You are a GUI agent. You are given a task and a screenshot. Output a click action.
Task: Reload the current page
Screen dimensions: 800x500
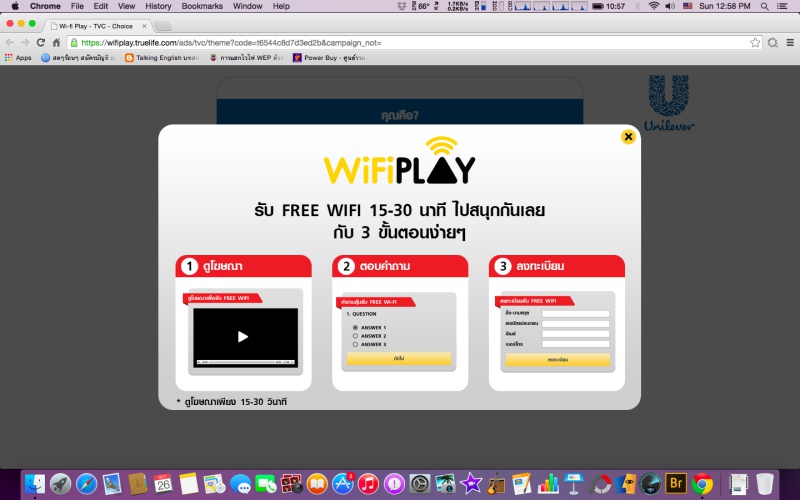pyautogui.click(x=41, y=42)
